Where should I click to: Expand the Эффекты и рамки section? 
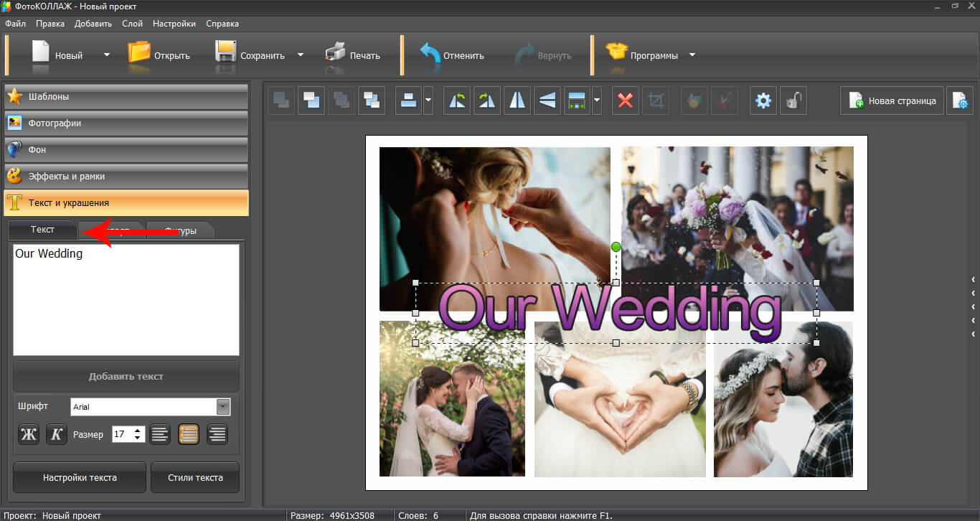tap(126, 176)
